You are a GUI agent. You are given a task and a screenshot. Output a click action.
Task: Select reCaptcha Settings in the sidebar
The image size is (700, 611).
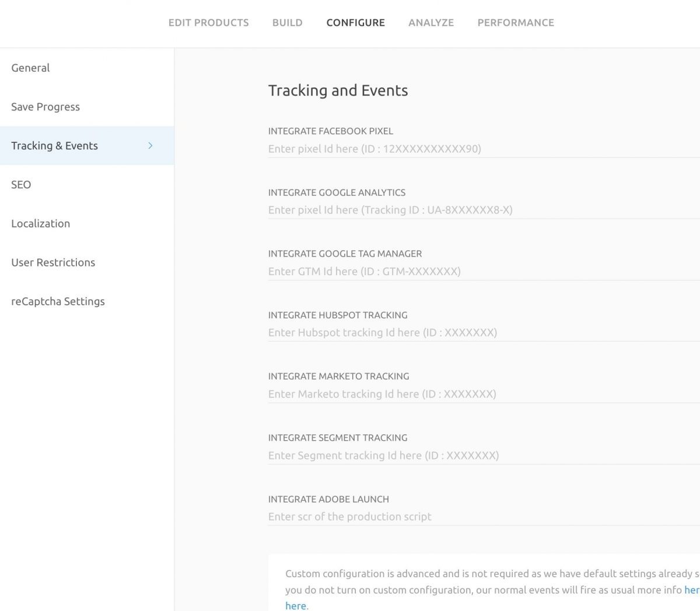[58, 301]
